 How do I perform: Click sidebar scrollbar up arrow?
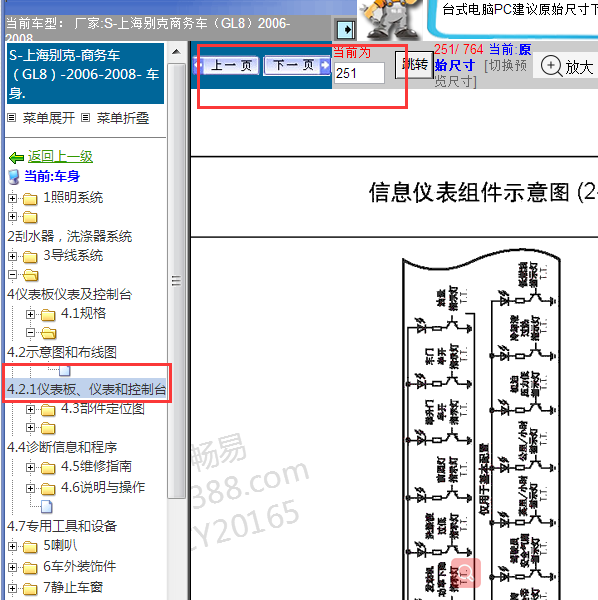pos(176,52)
